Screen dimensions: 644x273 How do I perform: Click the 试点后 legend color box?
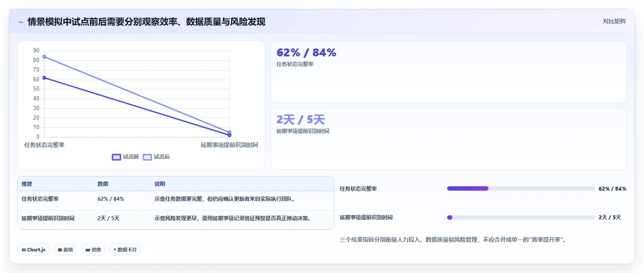point(147,157)
